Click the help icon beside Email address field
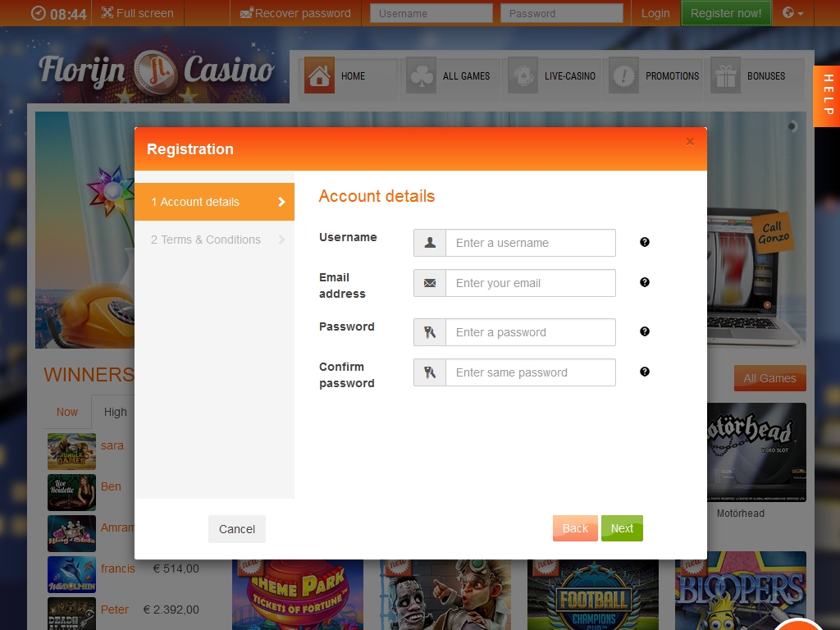 [x=645, y=282]
